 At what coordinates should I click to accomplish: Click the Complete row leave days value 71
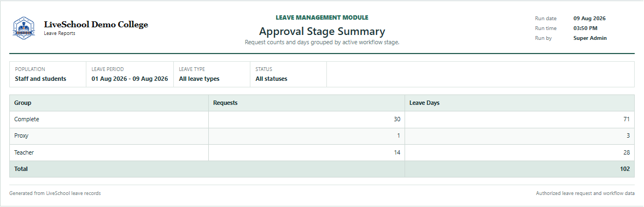627,120
